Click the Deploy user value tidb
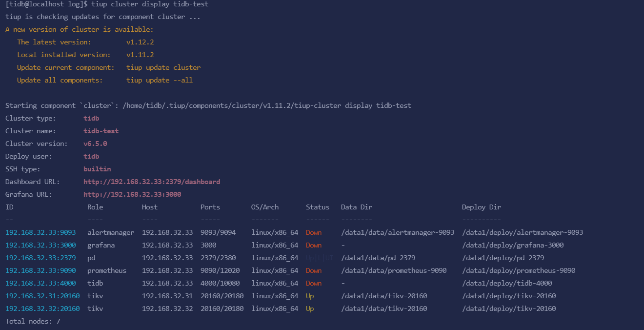The image size is (644, 330). click(91, 156)
